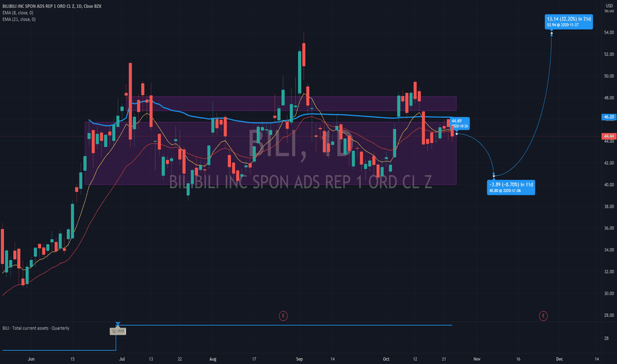
Task: Click the Dec label on time axis
Action: pos(559,359)
